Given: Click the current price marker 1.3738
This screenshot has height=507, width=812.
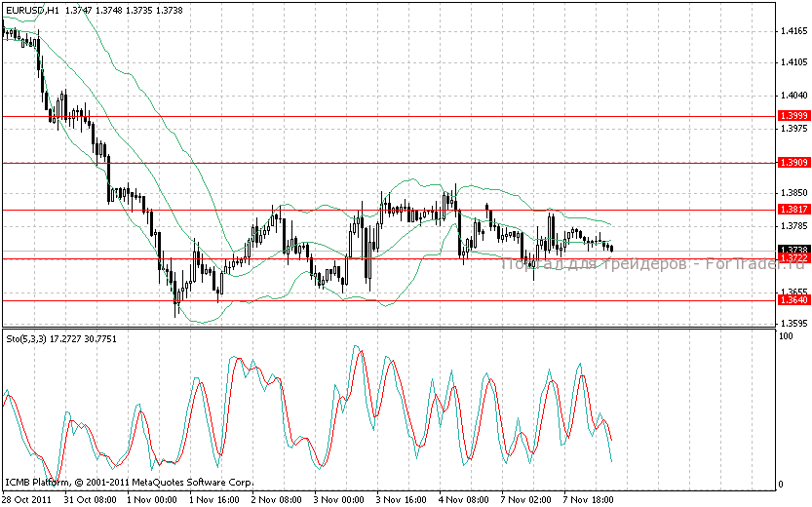Looking at the screenshot, I should click(x=793, y=249).
